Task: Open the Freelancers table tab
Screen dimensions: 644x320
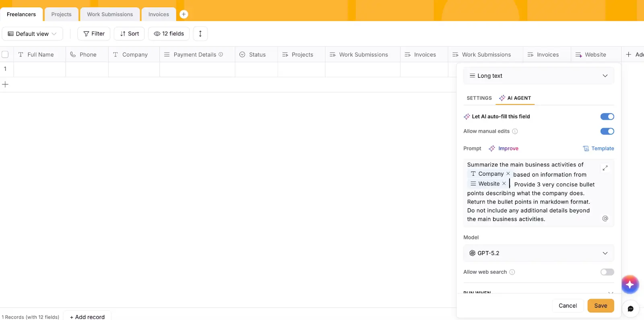Action: point(21,14)
